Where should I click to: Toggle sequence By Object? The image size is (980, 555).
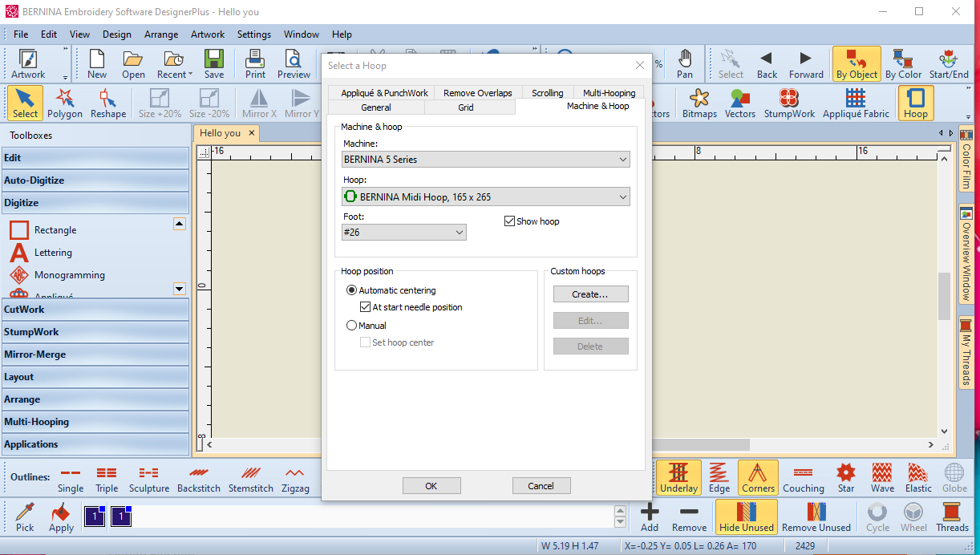(856, 64)
